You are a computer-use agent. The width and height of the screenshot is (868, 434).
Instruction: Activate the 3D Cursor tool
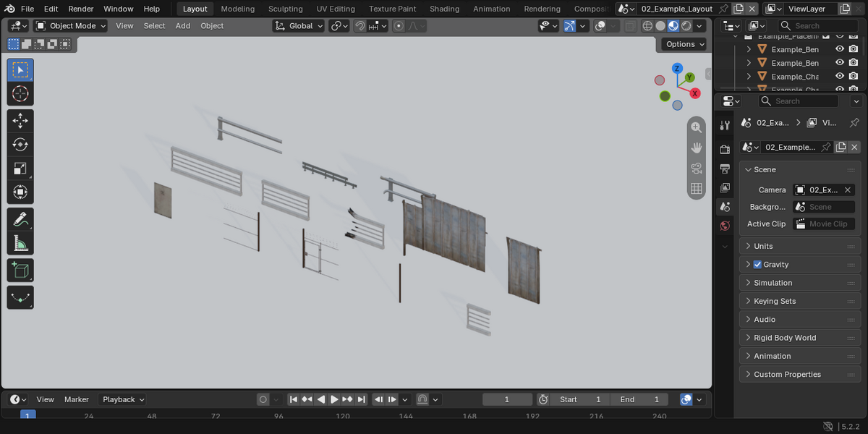click(x=20, y=94)
